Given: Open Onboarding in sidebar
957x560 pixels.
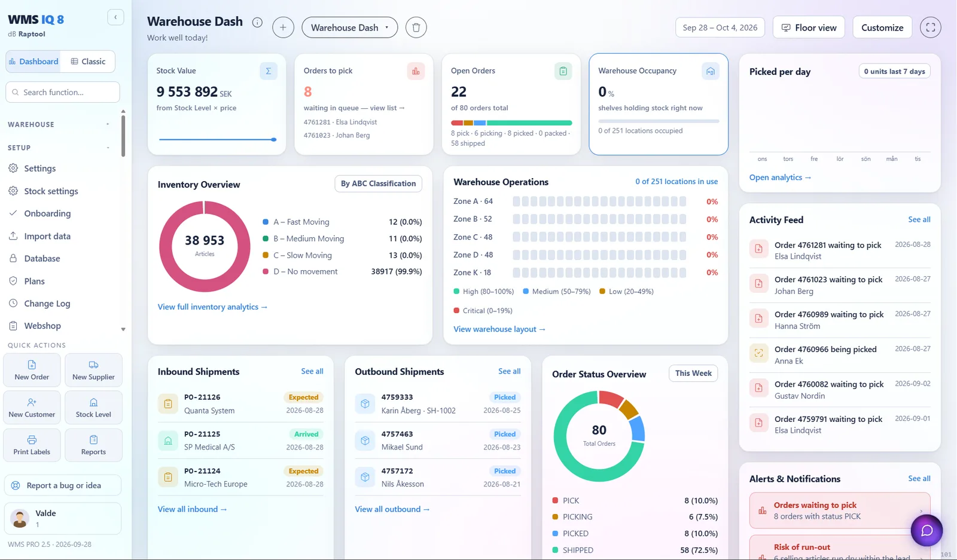Looking at the screenshot, I should tap(47, 213).
